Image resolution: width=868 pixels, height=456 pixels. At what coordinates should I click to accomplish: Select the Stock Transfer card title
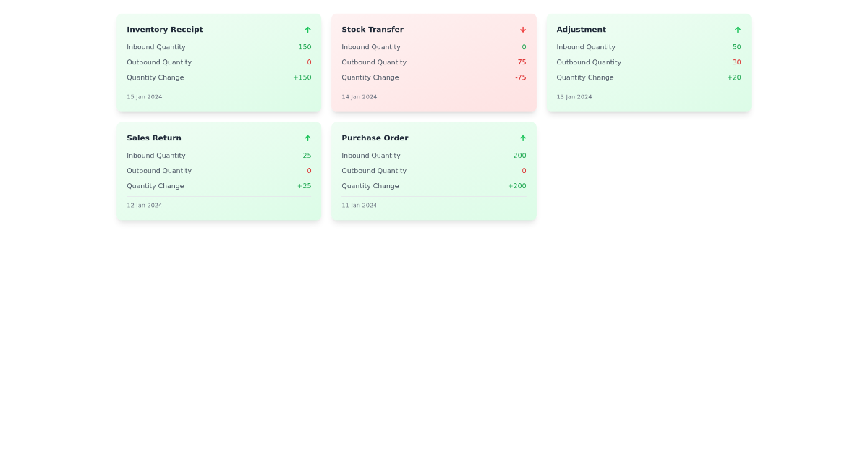pos(373,30)
